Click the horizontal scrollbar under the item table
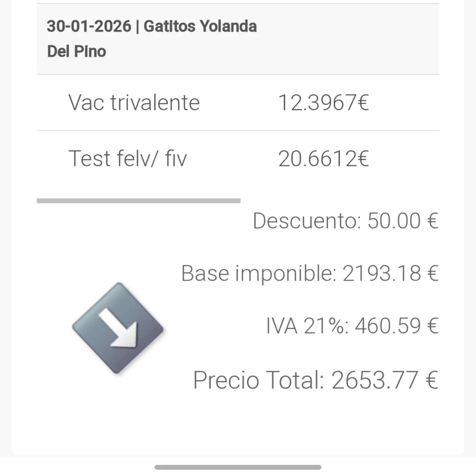 point(139,201)
